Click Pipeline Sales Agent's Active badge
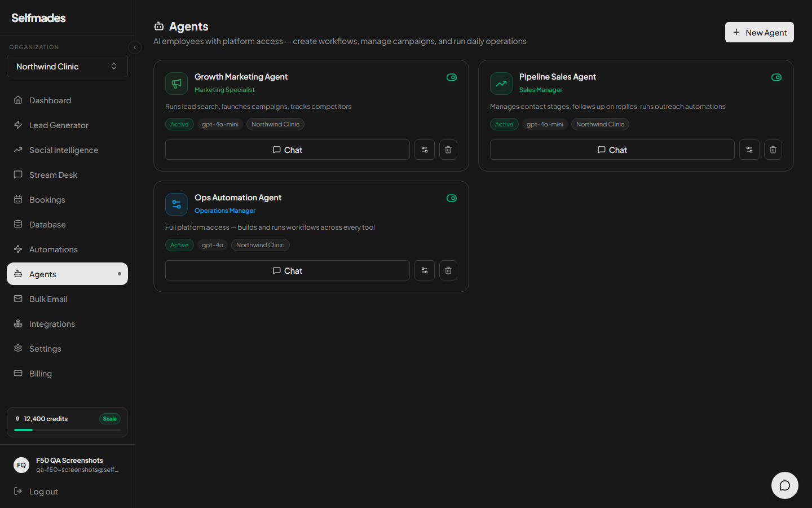812x508 pixels. [x=504, y=124]
